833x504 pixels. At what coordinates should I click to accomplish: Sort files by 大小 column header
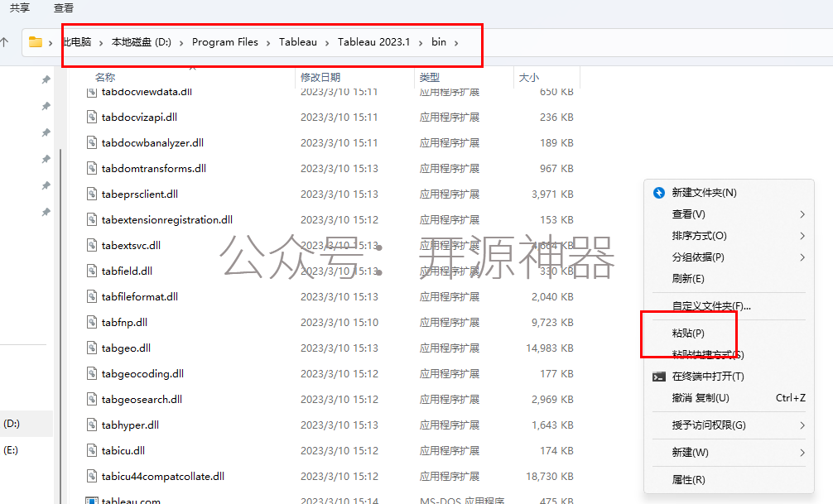(529, 78)
